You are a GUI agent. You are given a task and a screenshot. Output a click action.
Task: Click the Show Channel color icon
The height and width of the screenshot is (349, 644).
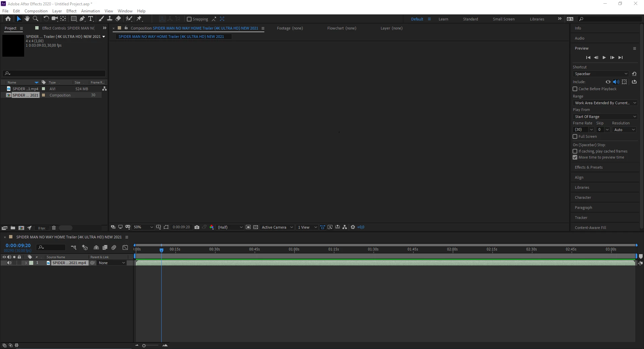[212, 227]
